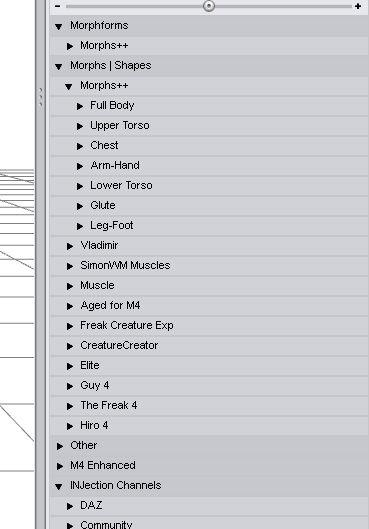Expand The Freak 4 group

(70, 406)
